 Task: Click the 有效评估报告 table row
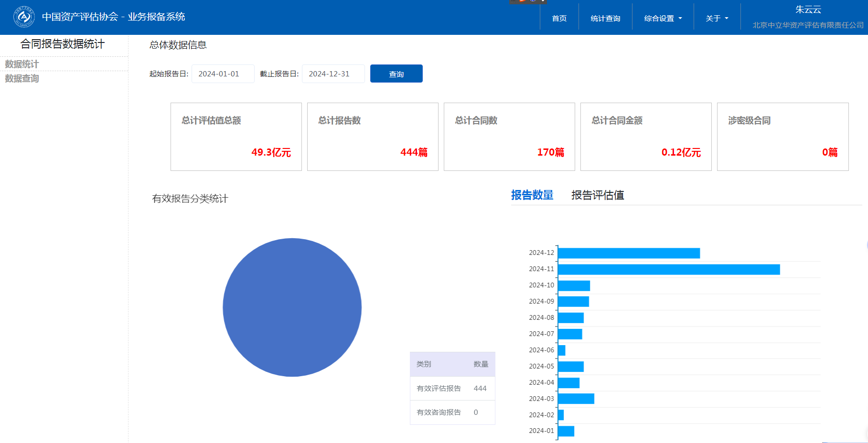point(452,389)
